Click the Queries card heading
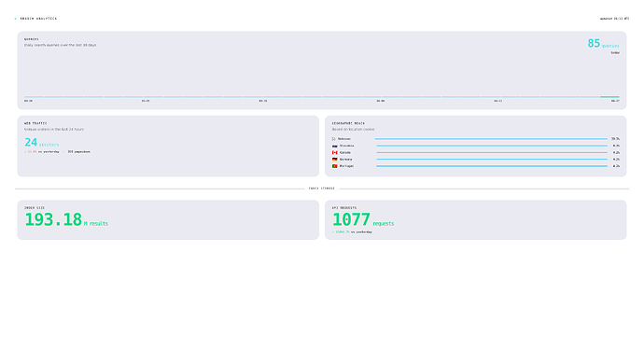The height and width of the screenshot is (364, 644). (x=31, y=39)
